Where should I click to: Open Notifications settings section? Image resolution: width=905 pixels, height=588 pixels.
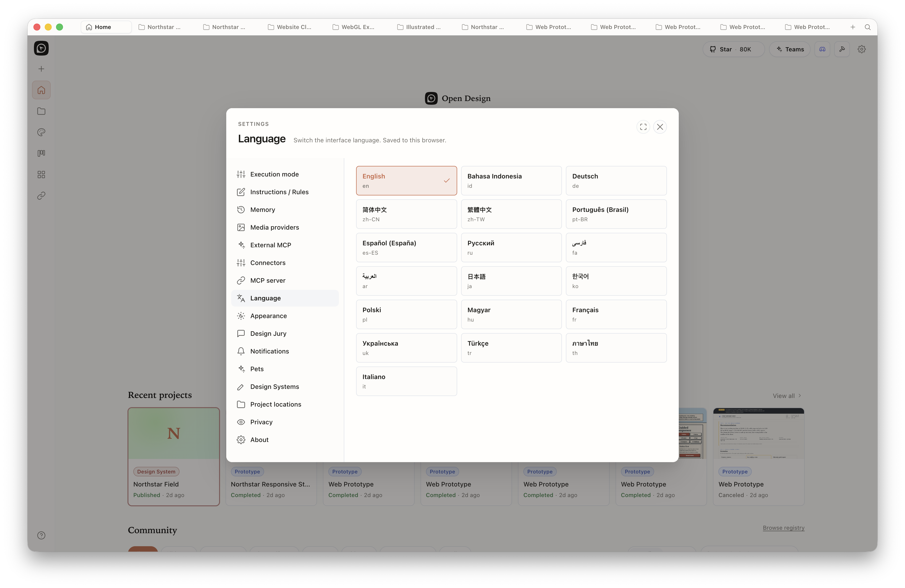[285, 351]
